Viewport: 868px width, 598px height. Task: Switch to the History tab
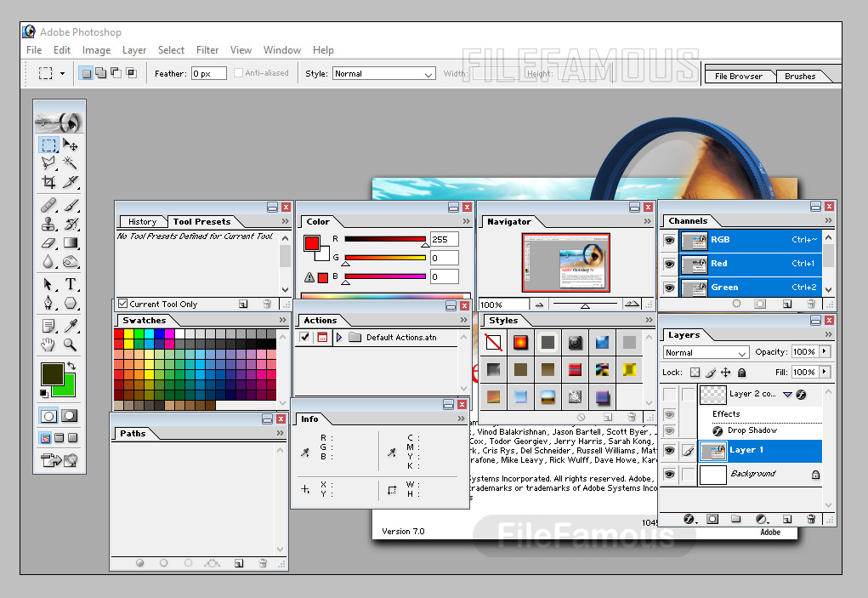(142, 221)
